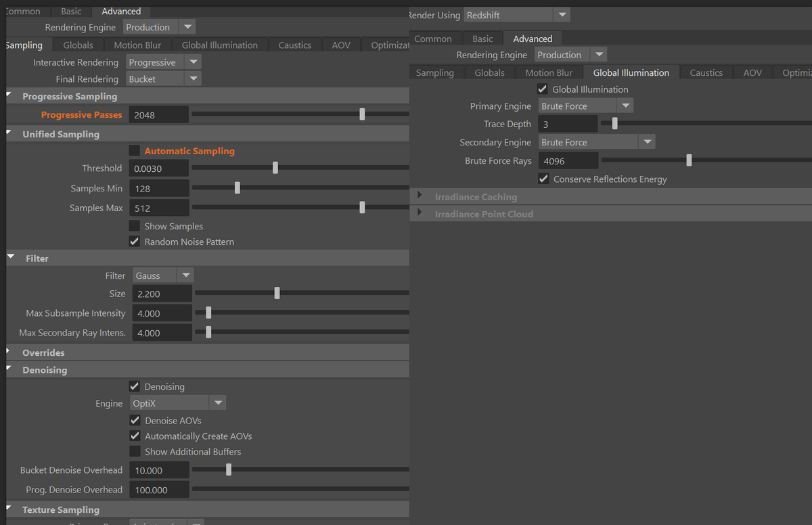The height and width of the screenshot is (525, 812).
Task: Open the Interactive Rendering dropdown
Action: [164, 62]
